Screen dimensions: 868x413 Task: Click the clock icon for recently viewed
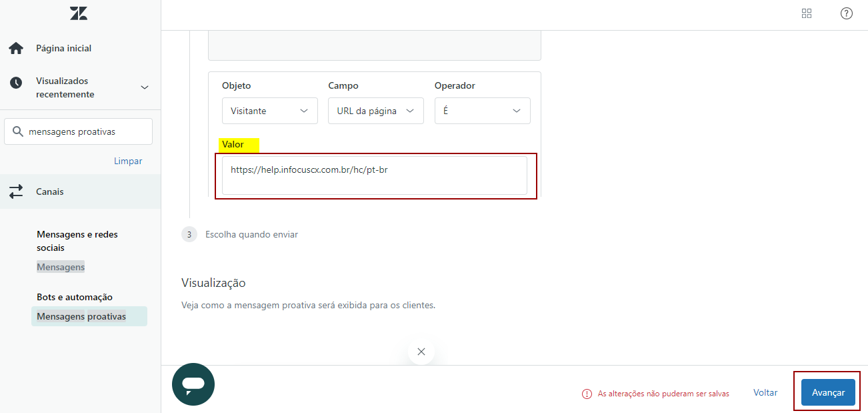(x=16, y=83)
